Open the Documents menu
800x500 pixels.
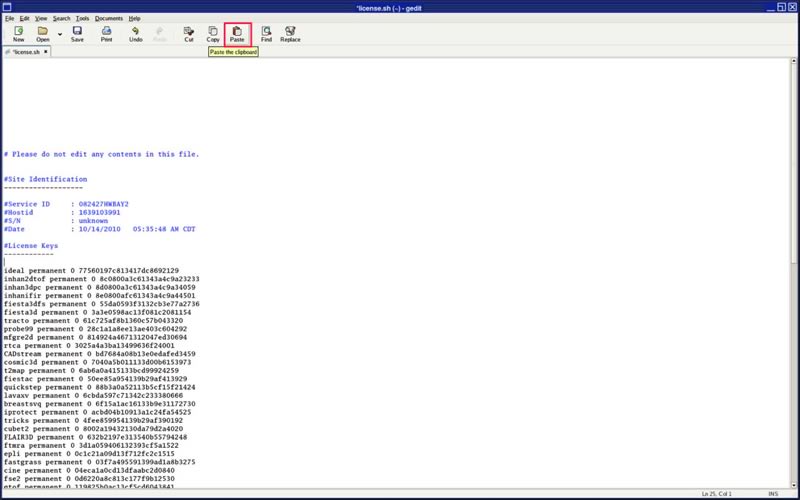coord(109,18)
